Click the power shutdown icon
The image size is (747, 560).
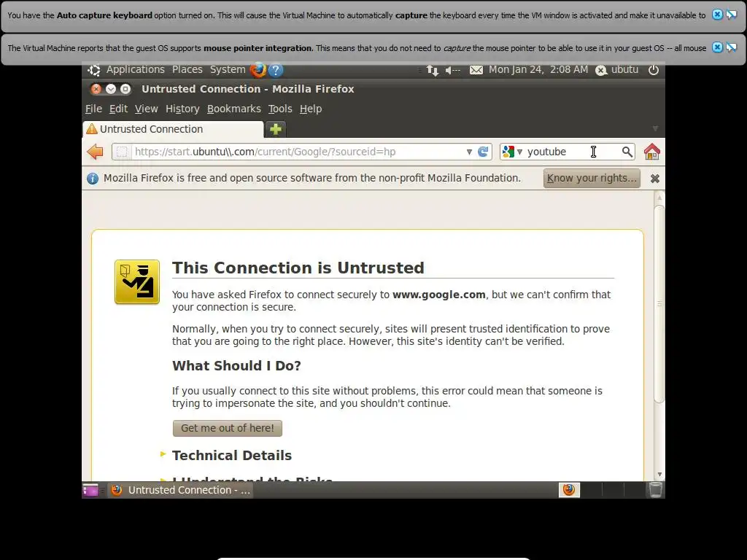coord(654,70)
